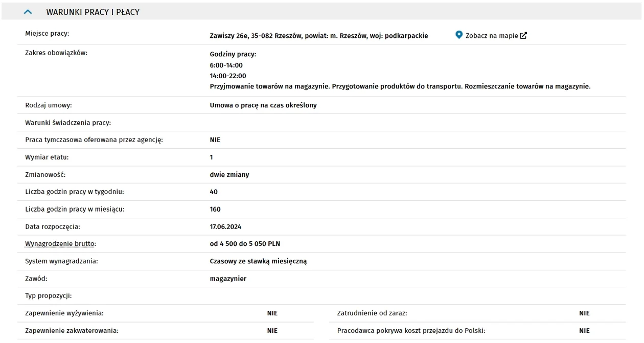Click NIE value beside 'Zapewnienie wyżywienia'
This screenshot has width=644, height=343.
coord(272,313)
